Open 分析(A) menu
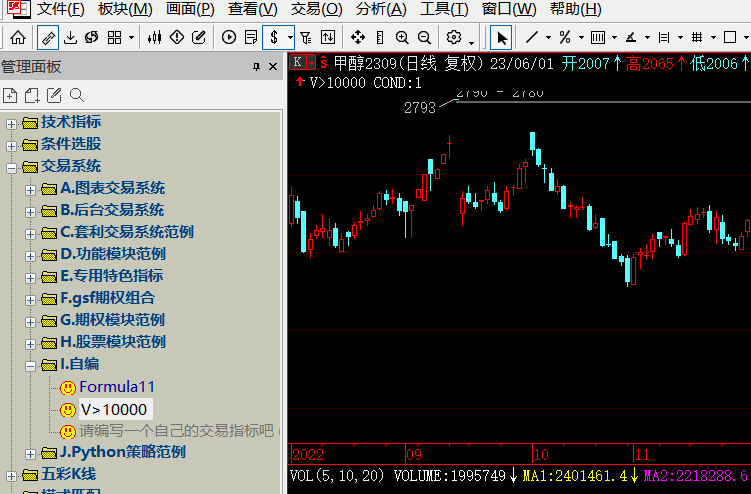The image size is (751, 494). point(381,9)
